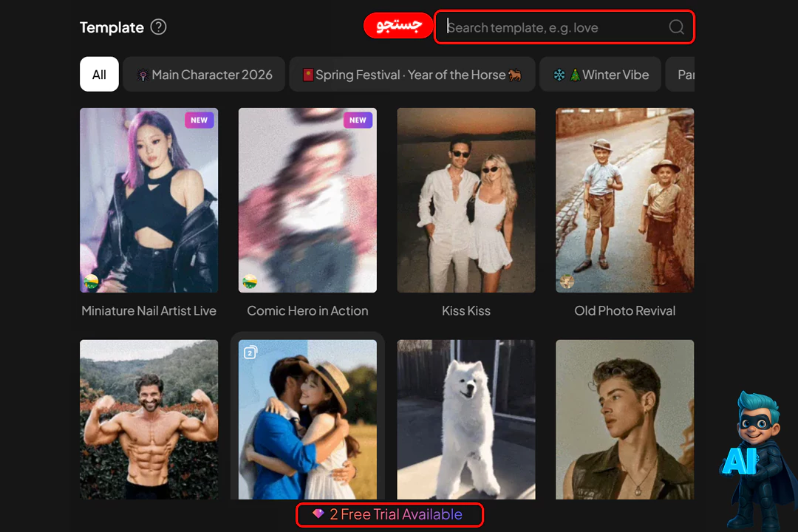Click the red جستجو label button
The height and width of the screenshot is (532, 798).
tap(398, 27)
